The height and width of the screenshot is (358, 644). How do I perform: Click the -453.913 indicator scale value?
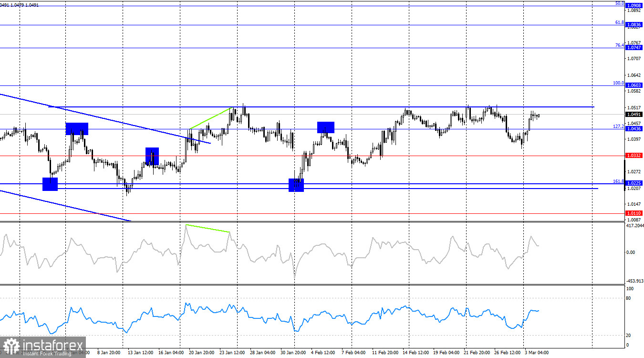tap(634, 281)
